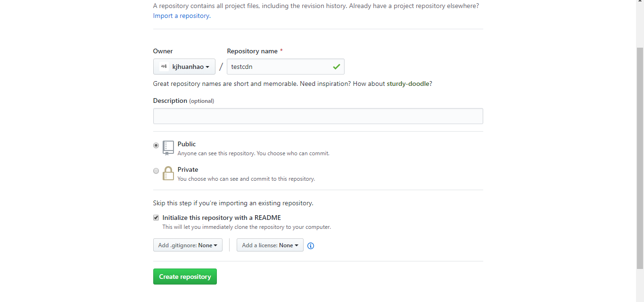Screen dimensions: 644x302
Task: Click the green checkmark validation icon
Action: click(336, 67)
